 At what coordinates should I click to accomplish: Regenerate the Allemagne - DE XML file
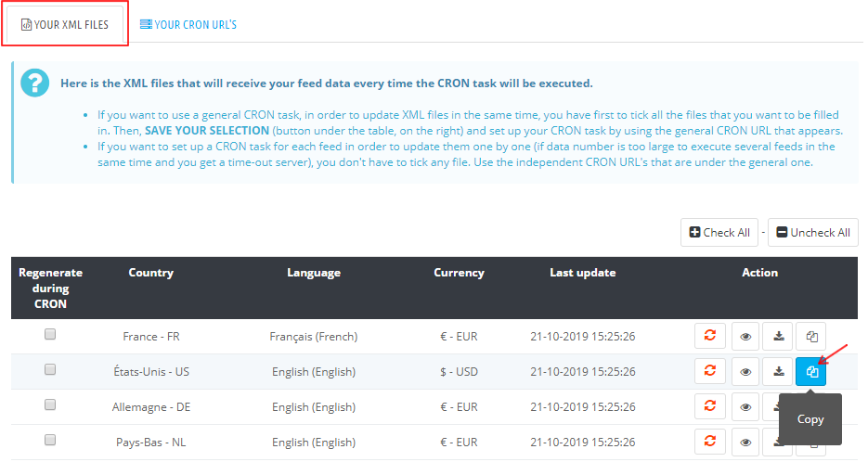(x=710, y=406)
